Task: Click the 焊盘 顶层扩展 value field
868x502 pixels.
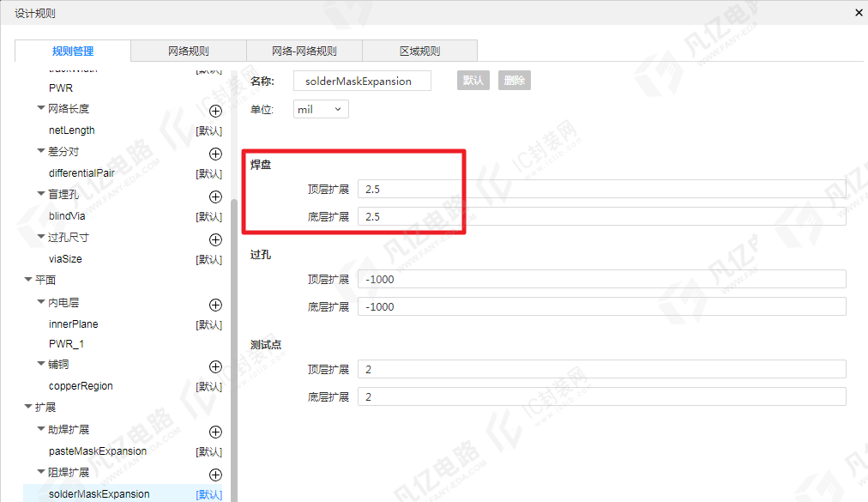Action: 602,189
